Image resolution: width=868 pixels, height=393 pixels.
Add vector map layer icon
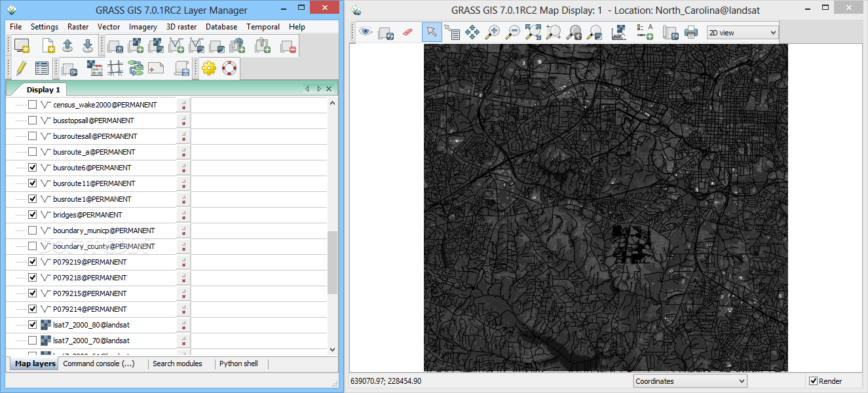[x=176, y=46]
